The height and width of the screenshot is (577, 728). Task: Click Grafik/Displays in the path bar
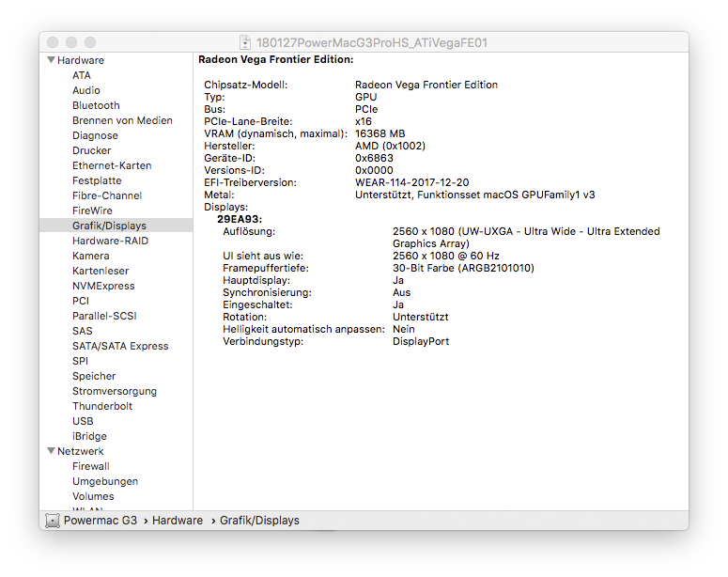259,521
